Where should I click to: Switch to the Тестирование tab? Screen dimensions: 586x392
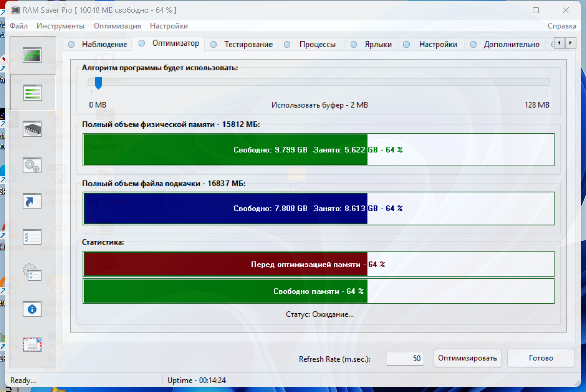(242, 44)
